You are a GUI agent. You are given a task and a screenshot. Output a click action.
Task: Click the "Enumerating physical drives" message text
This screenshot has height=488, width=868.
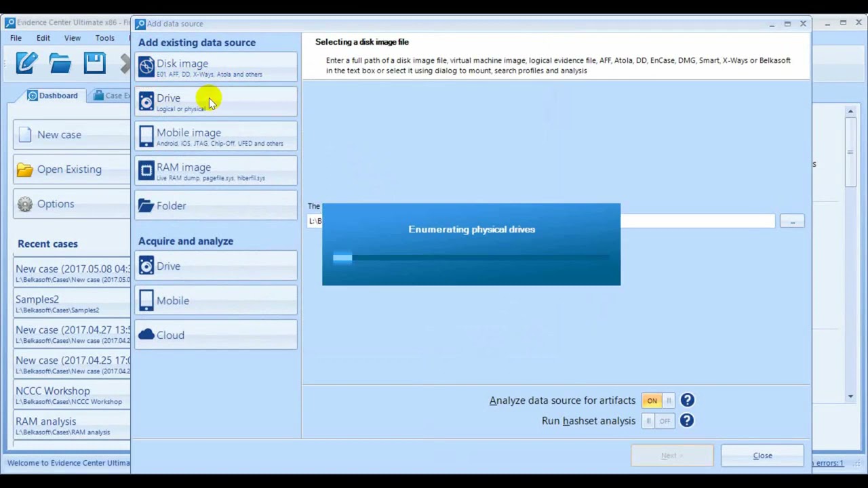pyautogui.click(x=471, y=229)
